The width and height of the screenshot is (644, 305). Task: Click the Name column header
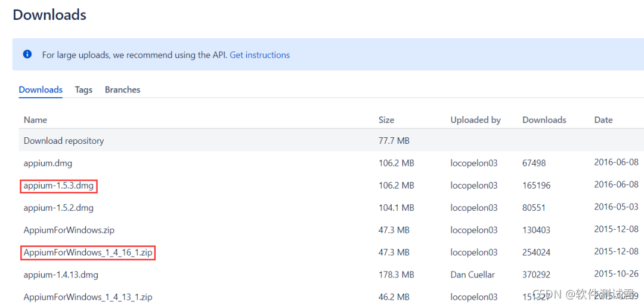pos(35,120)
